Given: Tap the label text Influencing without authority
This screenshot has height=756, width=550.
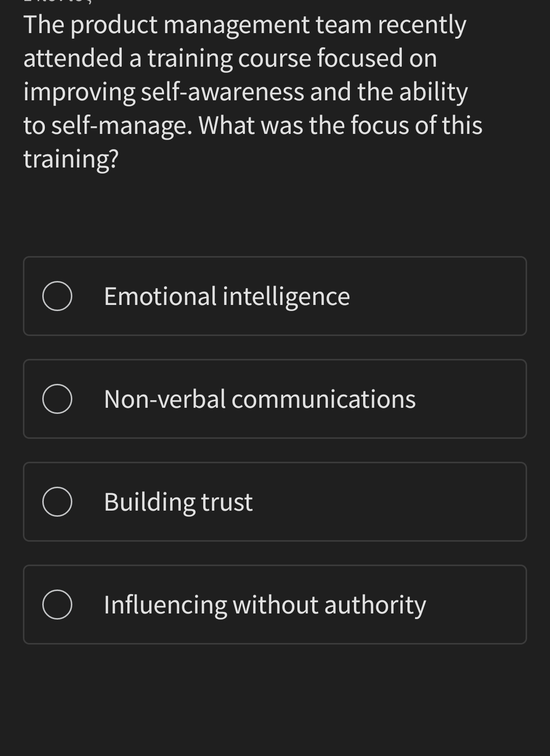Looking at the screenshot, I should tap(264, 604).
